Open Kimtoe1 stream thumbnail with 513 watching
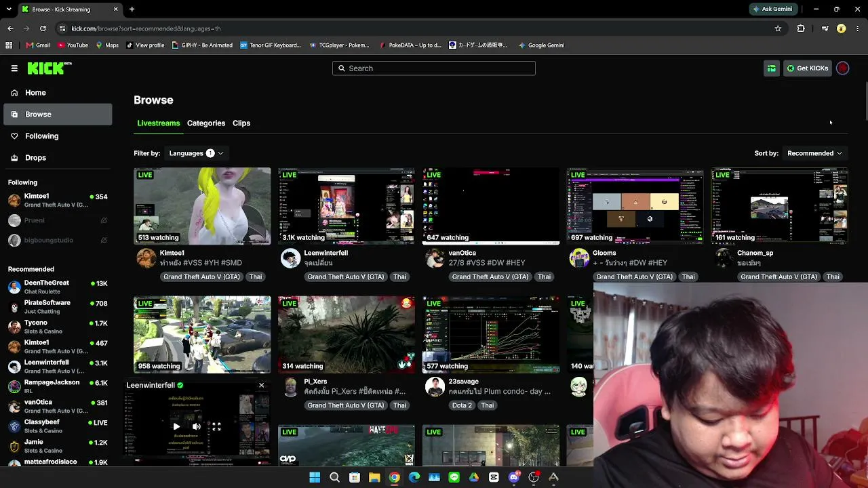Viewport: 868px width, 488px height. tap(202, 206)
